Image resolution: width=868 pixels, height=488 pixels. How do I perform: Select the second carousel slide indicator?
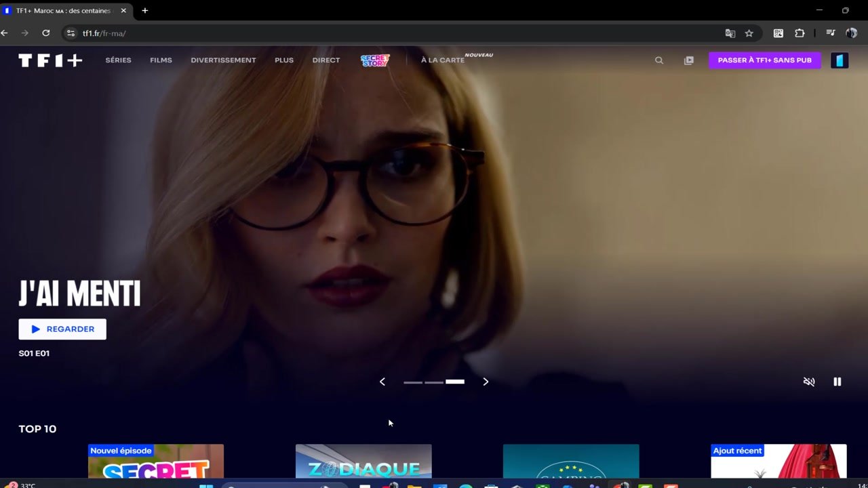pyautogui.click(x=434, y=382)
